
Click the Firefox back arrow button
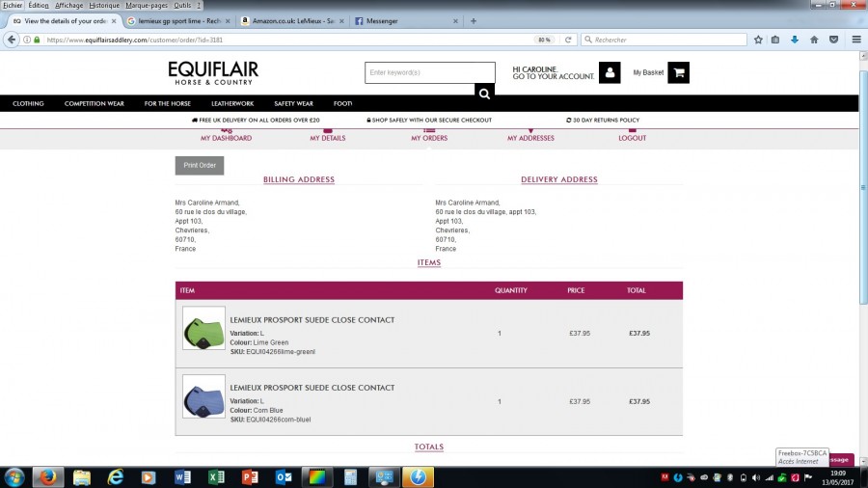(13, 40)
